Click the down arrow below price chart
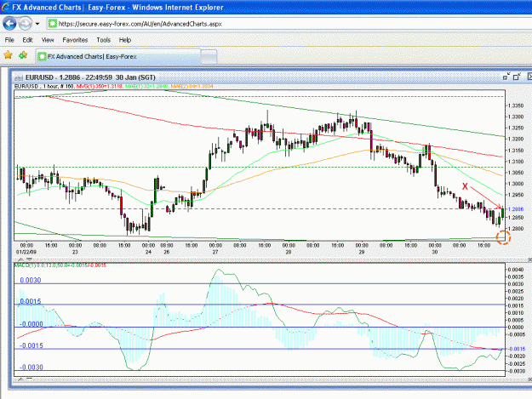This screenshot has height=399, width=532. click(x=30, y=259)
